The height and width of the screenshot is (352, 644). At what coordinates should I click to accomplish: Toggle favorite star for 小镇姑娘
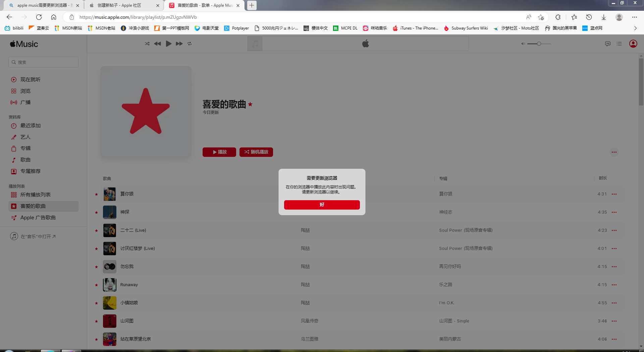coord(97,303)
